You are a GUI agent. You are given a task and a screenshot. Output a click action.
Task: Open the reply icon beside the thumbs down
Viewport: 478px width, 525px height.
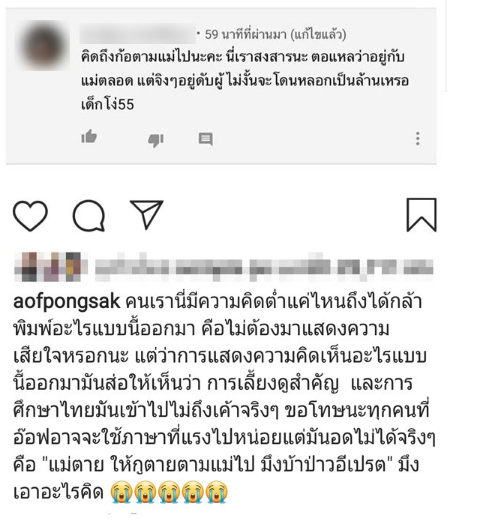(206, 139)
